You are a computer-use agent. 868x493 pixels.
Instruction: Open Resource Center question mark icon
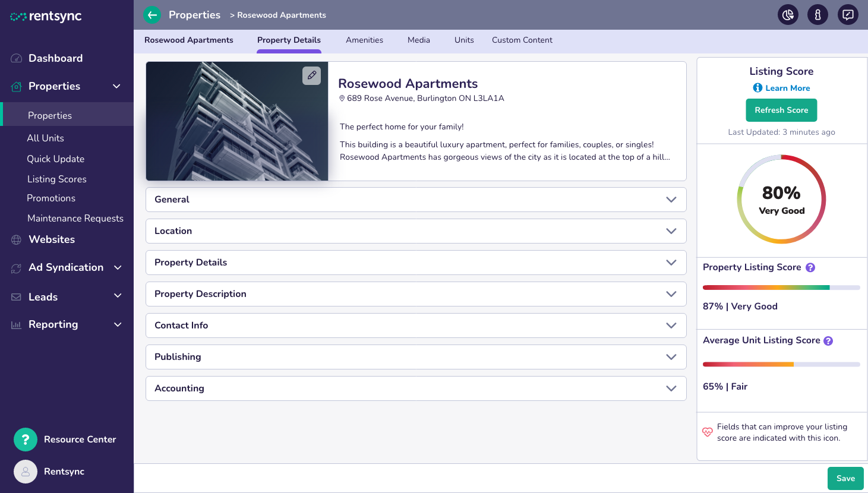click(x=26, y=440)
